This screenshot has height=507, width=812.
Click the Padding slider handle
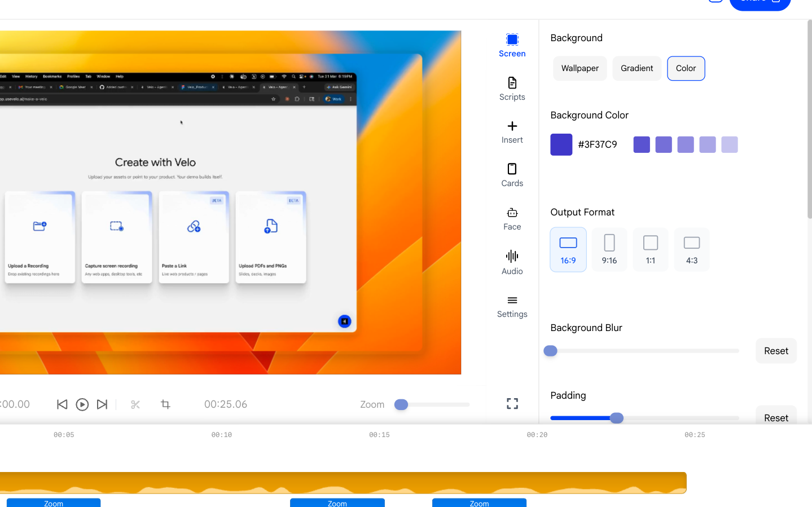tap(617, 418)
